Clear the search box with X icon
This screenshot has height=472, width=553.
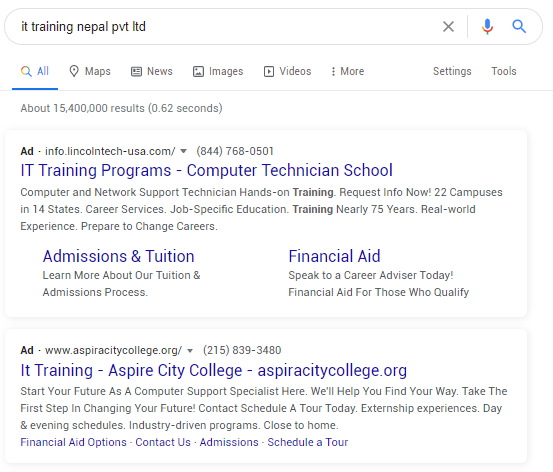[x=448, y=26]
